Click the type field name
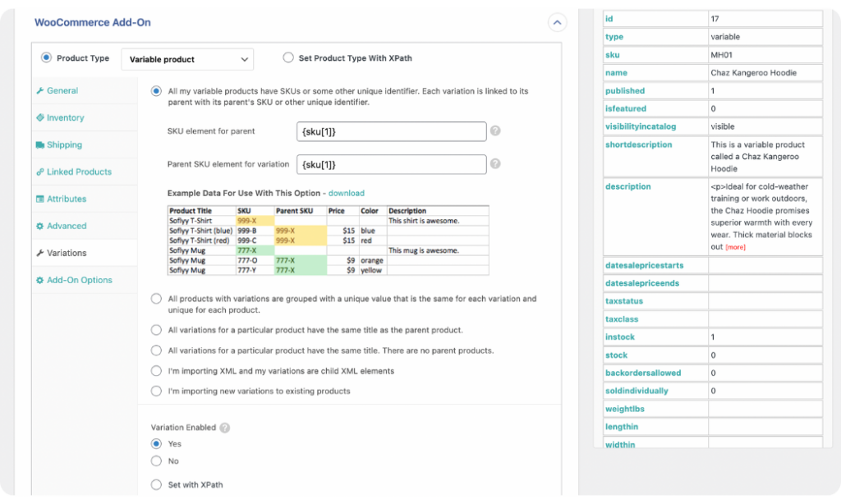The width and height of the screenshot is (841, 504). point(614,36)
